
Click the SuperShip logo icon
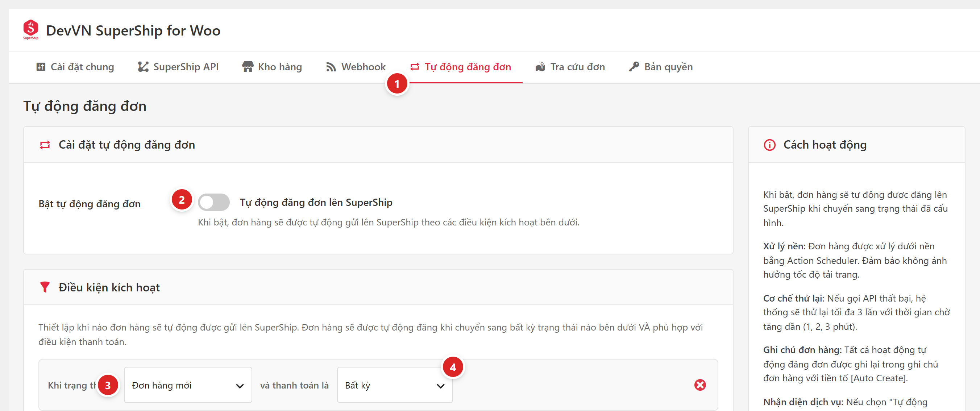[x=30, y=30]
